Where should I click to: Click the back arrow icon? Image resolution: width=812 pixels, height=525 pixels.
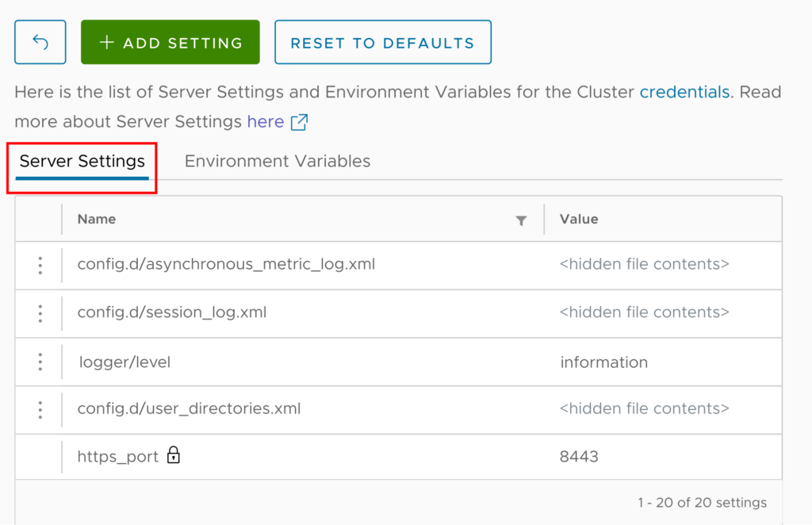[x=40, y=41]
